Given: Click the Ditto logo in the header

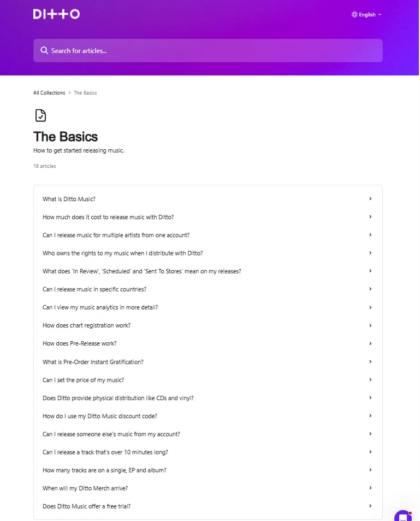Looking at the screenshot, I should click(56, 14).
